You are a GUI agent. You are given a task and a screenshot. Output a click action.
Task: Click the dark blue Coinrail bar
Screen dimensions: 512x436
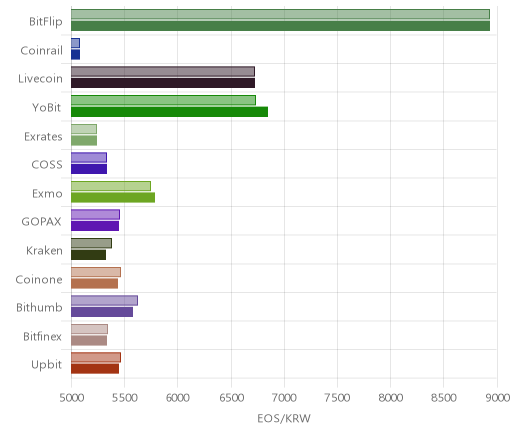75,55
